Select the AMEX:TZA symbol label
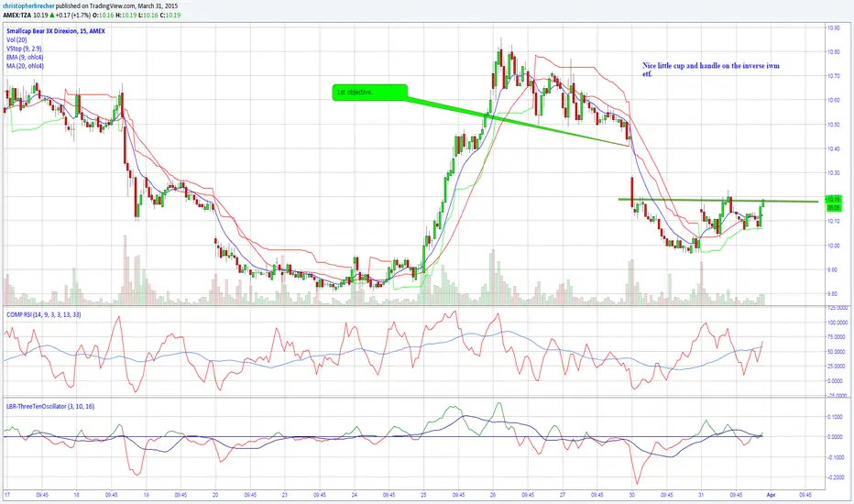Image resolution: width=854 pixels, height=504 pixels. pyautogui.click(x=16, y=15)
